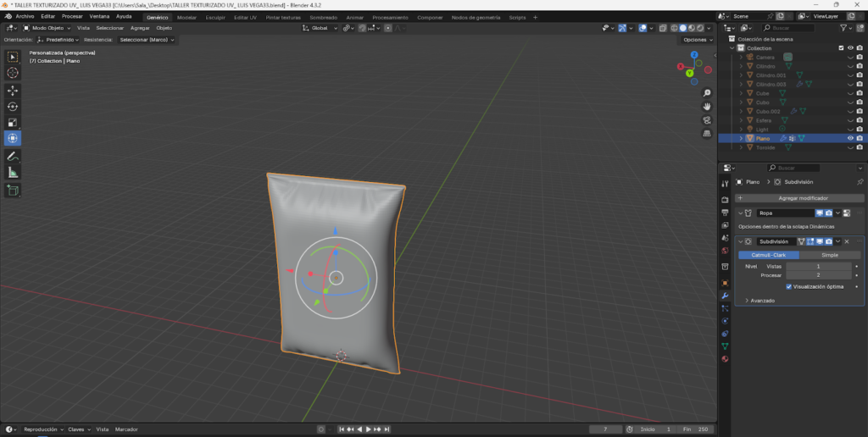This screenshot has width=868, height=437.
Task: Collapse the Collection in outliner
Action: click(732, 48)
